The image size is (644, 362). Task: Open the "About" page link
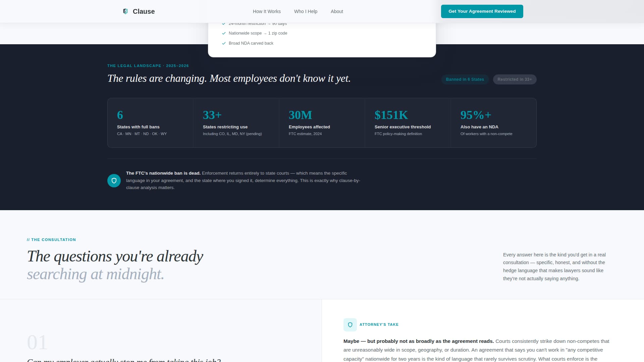point(337,11)
